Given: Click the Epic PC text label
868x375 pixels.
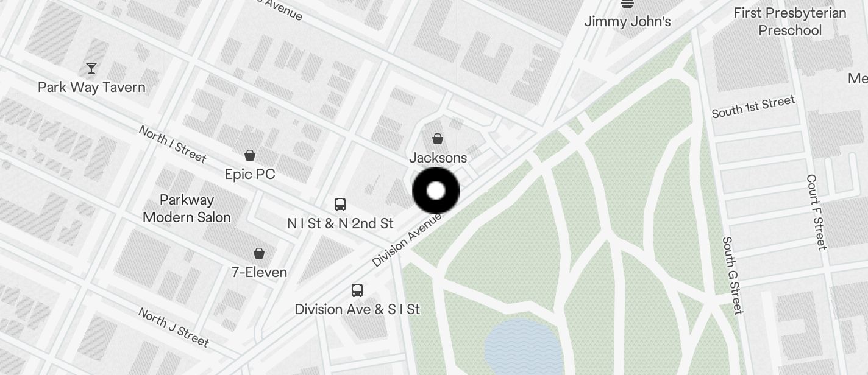Looking at the screenshot, I should tap(250, 174).
